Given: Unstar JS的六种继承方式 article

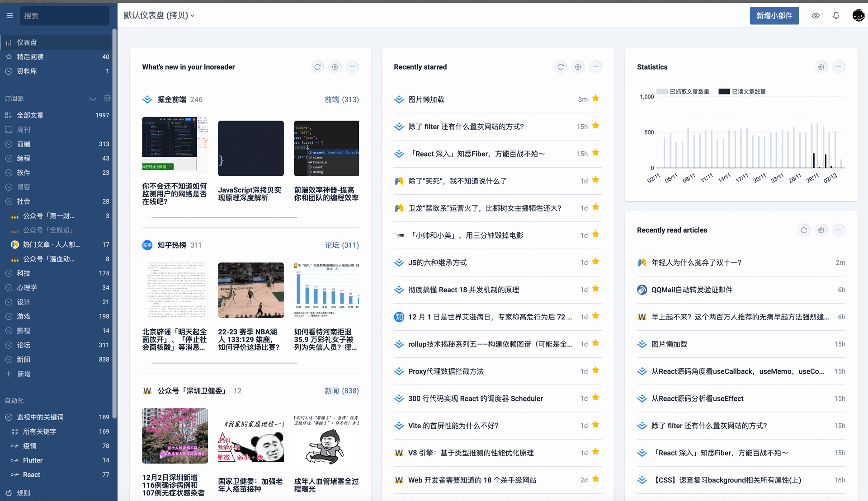Looking at the screenshot, I should [595, 262].
